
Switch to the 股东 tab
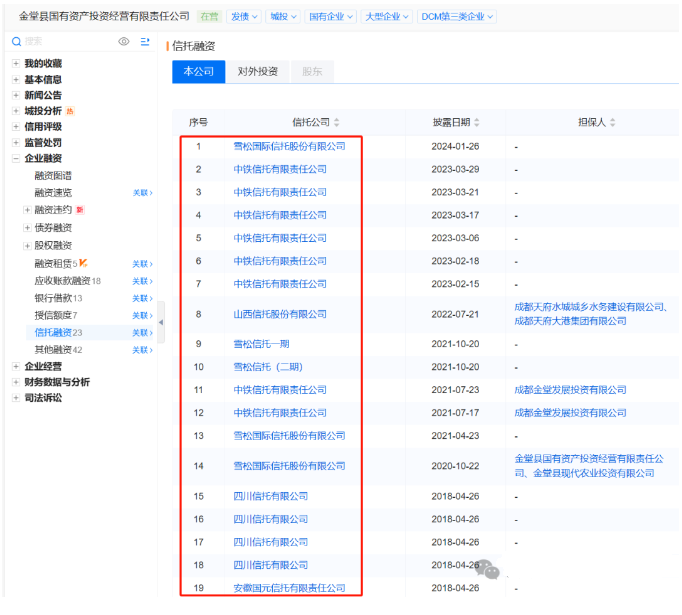pyautogui.click(x=312, y=71)
